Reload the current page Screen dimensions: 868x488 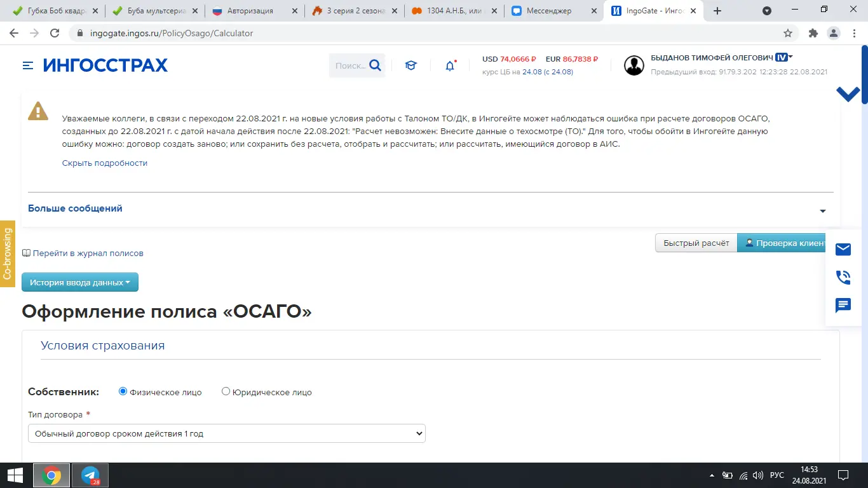pos(55,33)
